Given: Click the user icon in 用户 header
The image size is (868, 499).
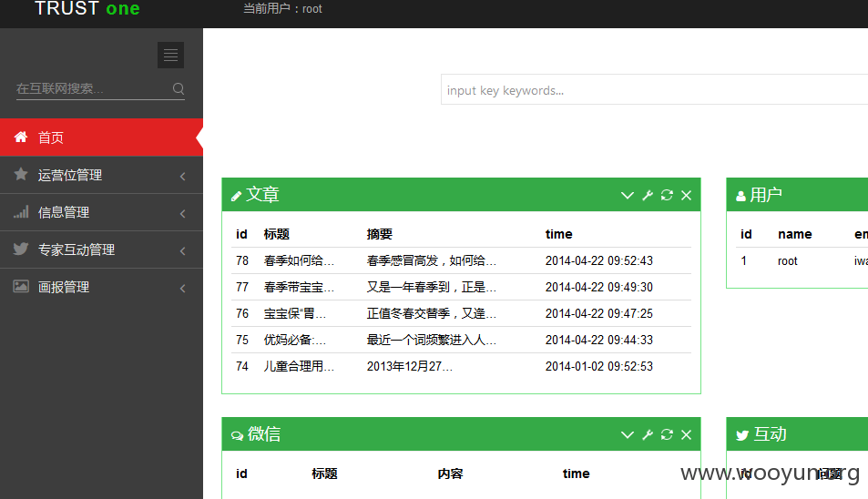Looking at the screenshot, I should tap(740, 196).
